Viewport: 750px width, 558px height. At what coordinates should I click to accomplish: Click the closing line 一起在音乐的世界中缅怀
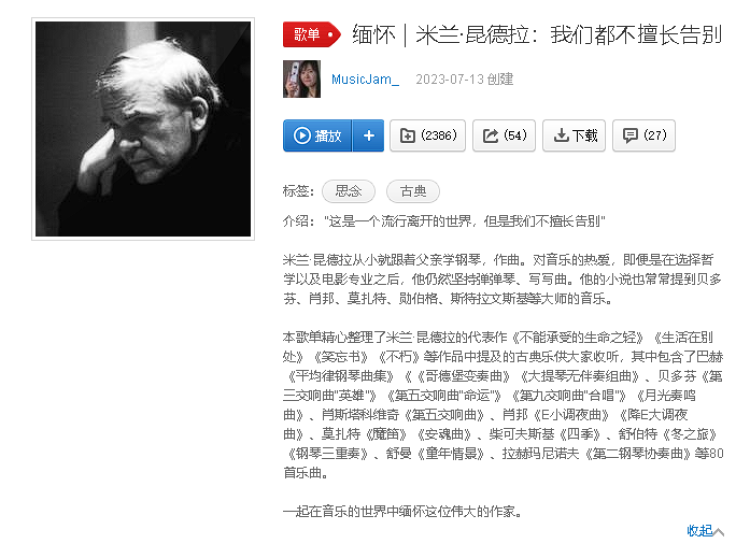[x=402, y=512]
